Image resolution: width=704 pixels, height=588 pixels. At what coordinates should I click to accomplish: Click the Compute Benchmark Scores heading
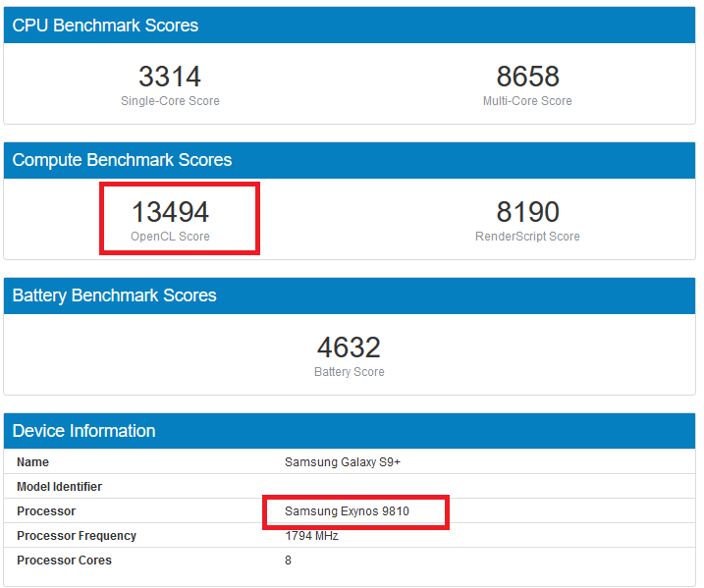tap(122, 160)
